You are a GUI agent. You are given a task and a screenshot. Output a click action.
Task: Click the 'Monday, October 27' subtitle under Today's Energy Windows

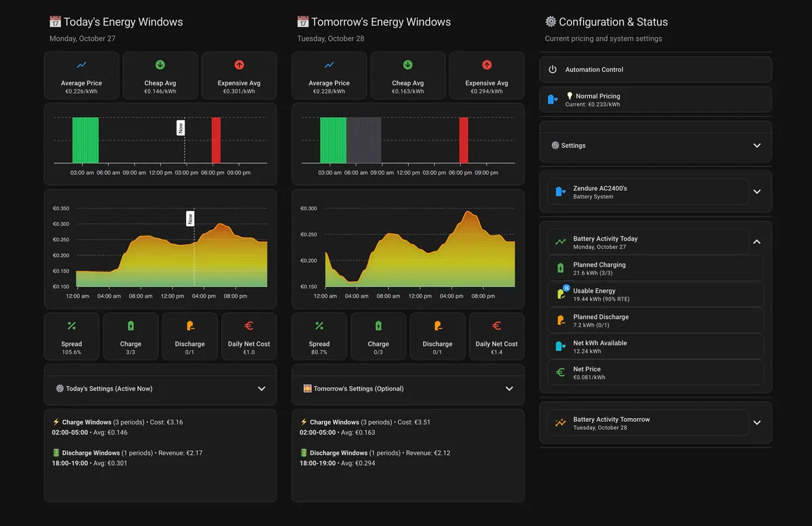click(83, 39)
